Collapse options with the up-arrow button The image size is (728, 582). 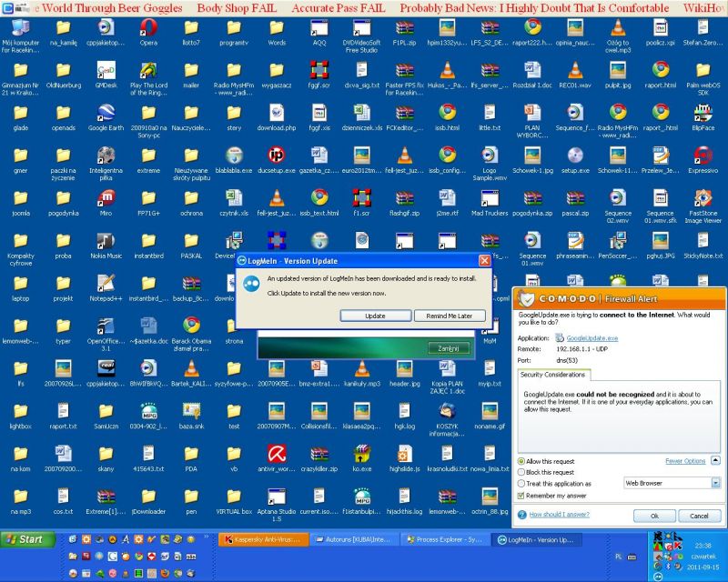(x=715, y=460)
